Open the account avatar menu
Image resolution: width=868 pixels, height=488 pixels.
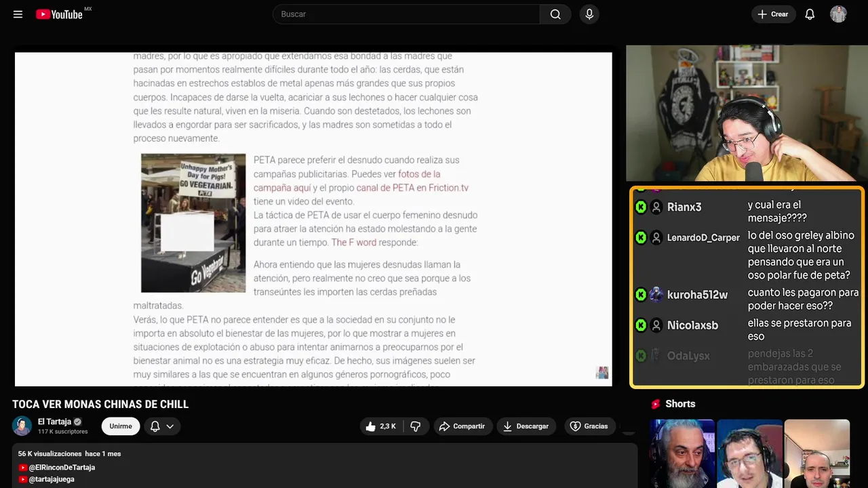pos(838,14)
